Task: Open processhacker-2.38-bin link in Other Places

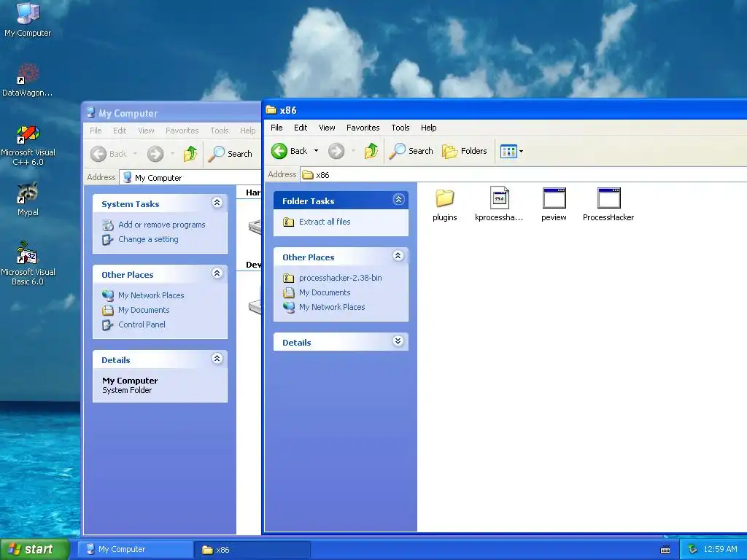Action: [x=340, y=278]
